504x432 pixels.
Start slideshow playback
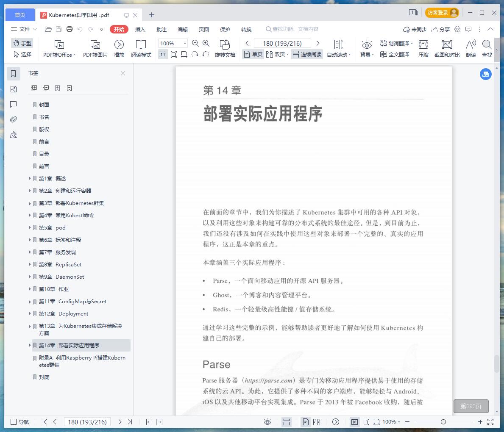119,49
